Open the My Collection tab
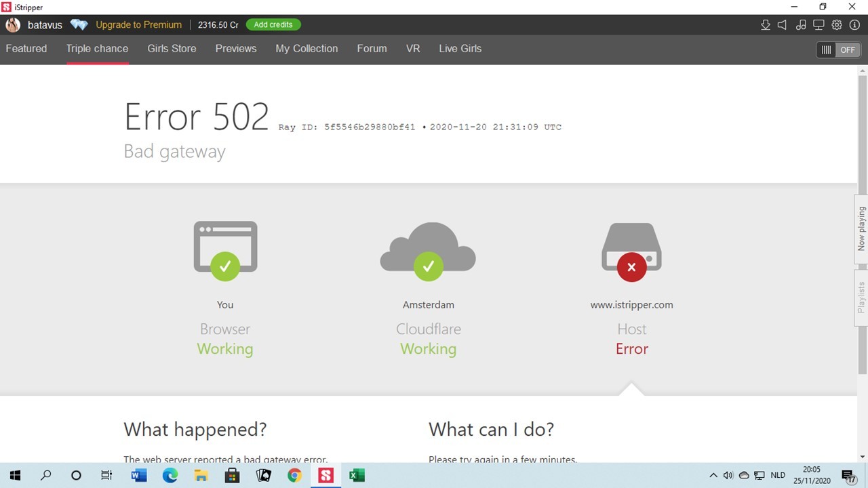 [307, 49]
